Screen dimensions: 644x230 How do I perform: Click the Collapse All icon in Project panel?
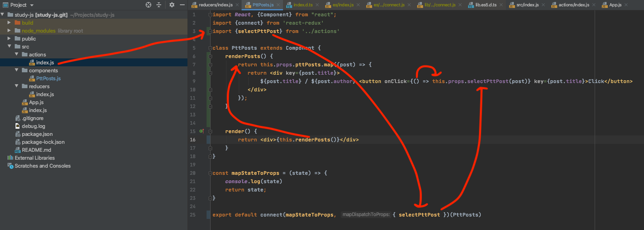(x=159, y=5)
